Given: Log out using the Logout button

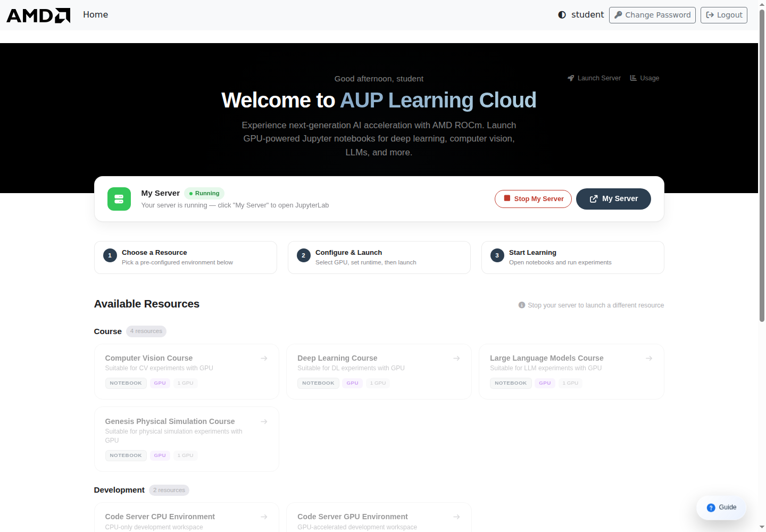Looking at the screenshot, I should pyautogui.click(x=724, y=15).
